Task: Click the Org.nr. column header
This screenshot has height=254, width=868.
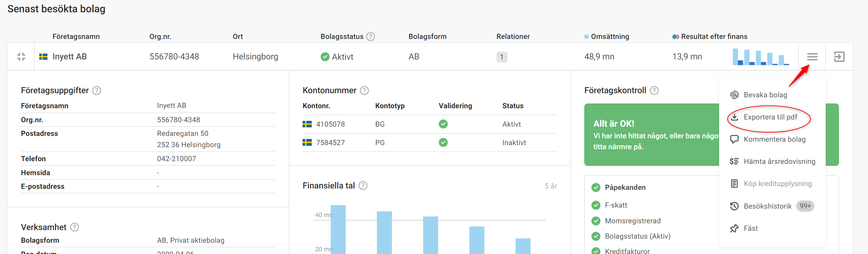Action: tap(160, 37)
